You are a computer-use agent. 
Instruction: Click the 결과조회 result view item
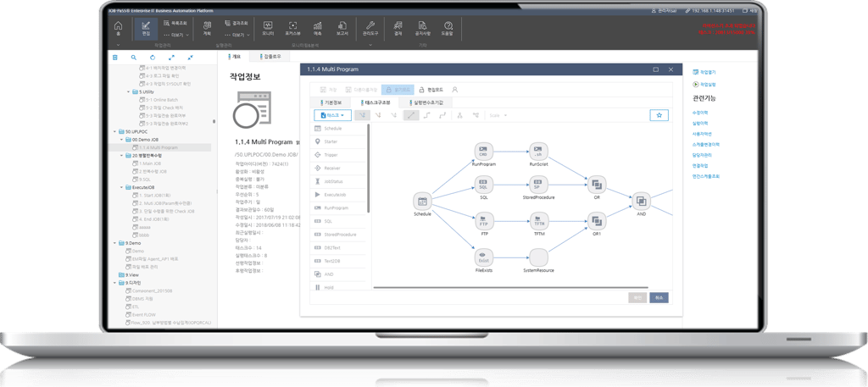[x=236, y=23]
